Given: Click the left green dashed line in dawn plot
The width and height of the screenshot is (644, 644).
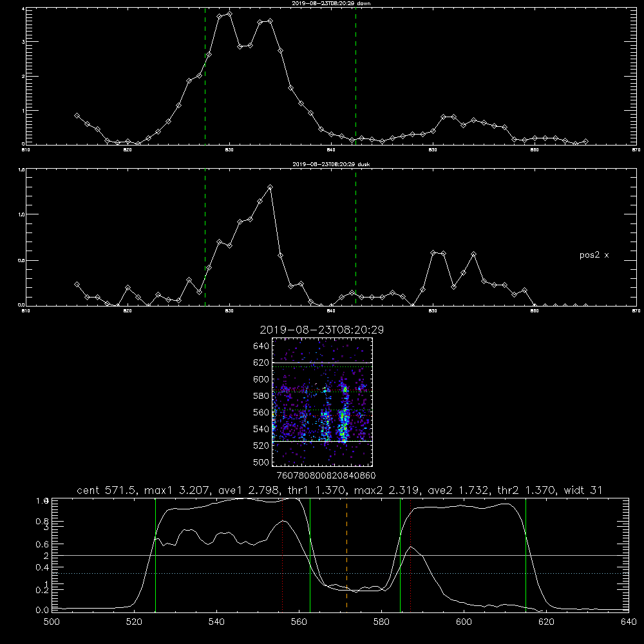Looking at the screenshot, I should click(x=205, y=76).
